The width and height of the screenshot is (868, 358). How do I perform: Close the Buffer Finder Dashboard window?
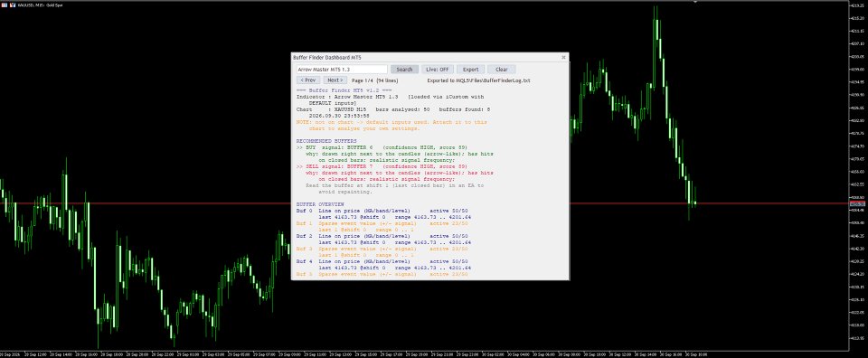[x=563, y=57]
